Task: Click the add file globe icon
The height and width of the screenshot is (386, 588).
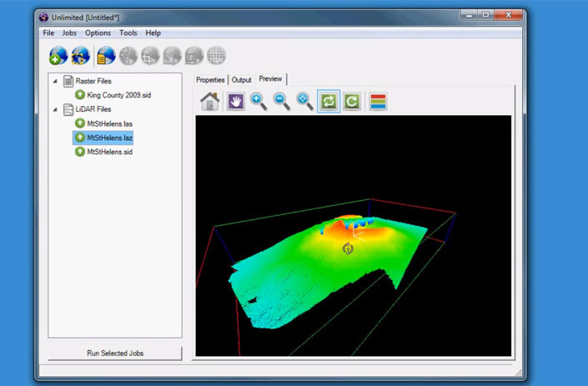Action: click(58, 56)
